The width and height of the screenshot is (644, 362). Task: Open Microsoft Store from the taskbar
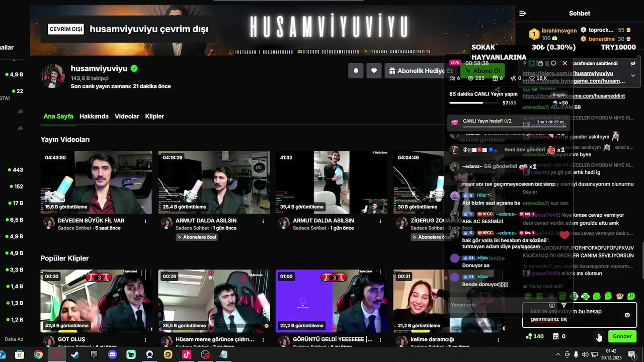(20, 355)
